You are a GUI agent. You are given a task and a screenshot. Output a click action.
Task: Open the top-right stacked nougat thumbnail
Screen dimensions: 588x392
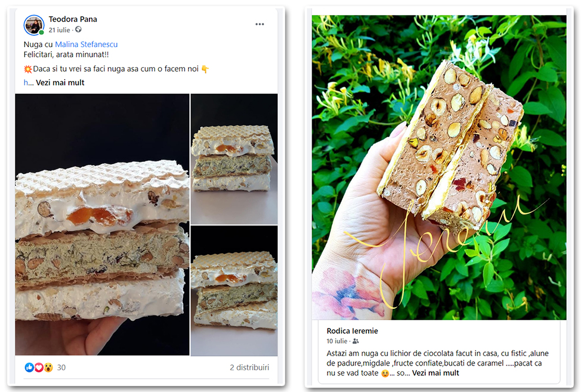click(234, 159)
